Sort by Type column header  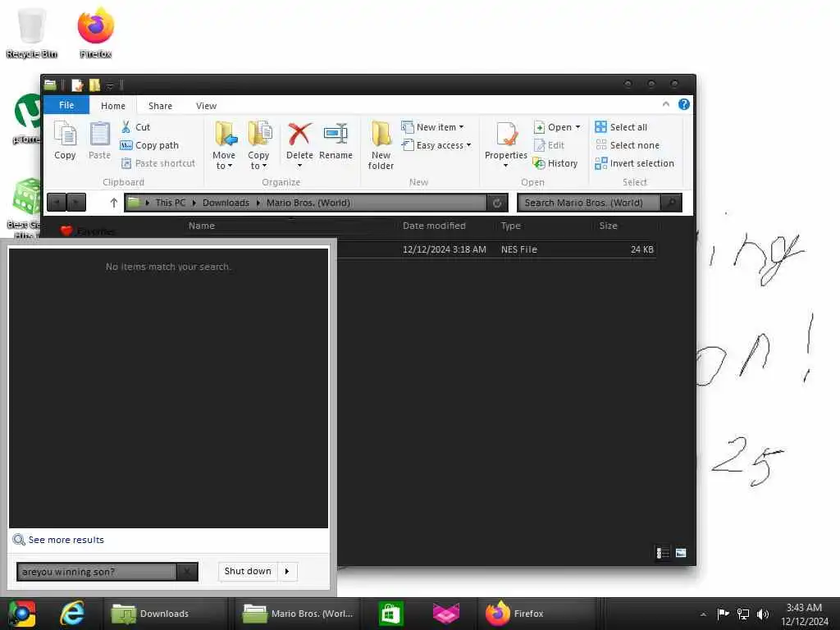tap(510, 226)
